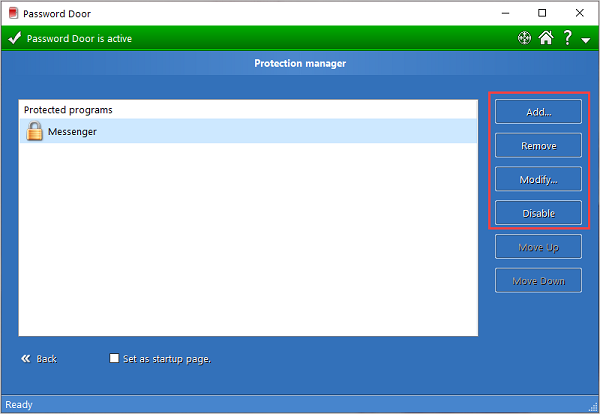The height and width of the screenshot is (414, 600).
Task: Enable the Set as startup page checkbox
Action: [114, 358]
